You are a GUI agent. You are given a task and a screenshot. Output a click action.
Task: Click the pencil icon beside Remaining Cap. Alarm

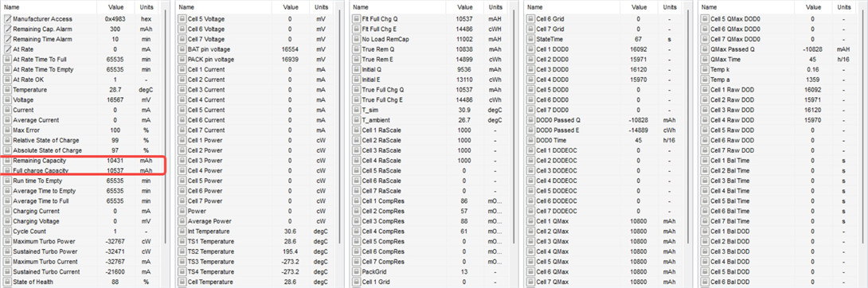click(x=8, y=29)
